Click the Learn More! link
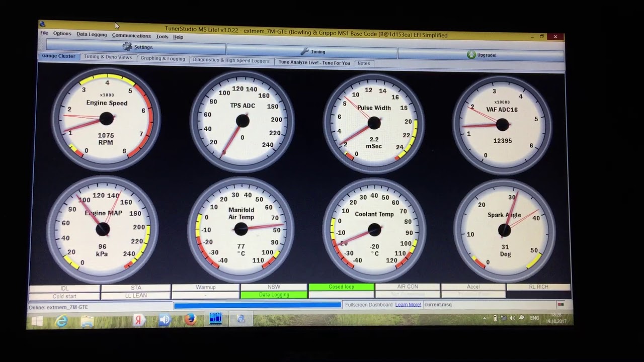This screenshot has width=644, height=362. [x=408, y=305]
